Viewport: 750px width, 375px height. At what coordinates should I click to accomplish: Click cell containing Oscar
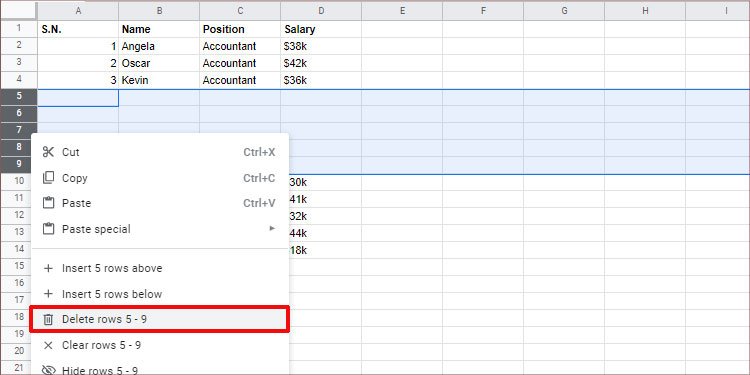coord(159,63)
